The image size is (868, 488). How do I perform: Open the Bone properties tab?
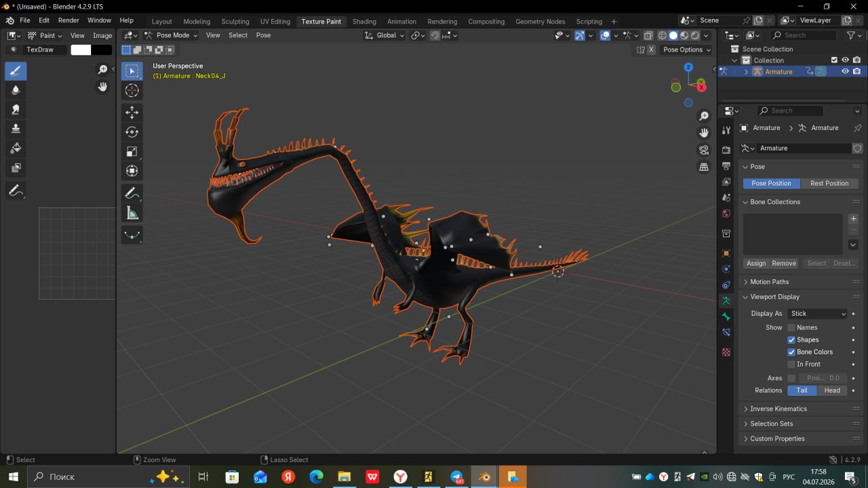click(x=726, y=317)
